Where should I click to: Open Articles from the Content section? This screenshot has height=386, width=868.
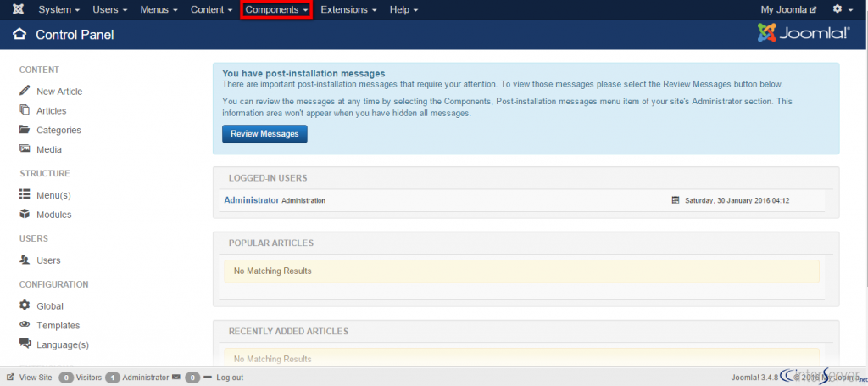click(52, 111)
